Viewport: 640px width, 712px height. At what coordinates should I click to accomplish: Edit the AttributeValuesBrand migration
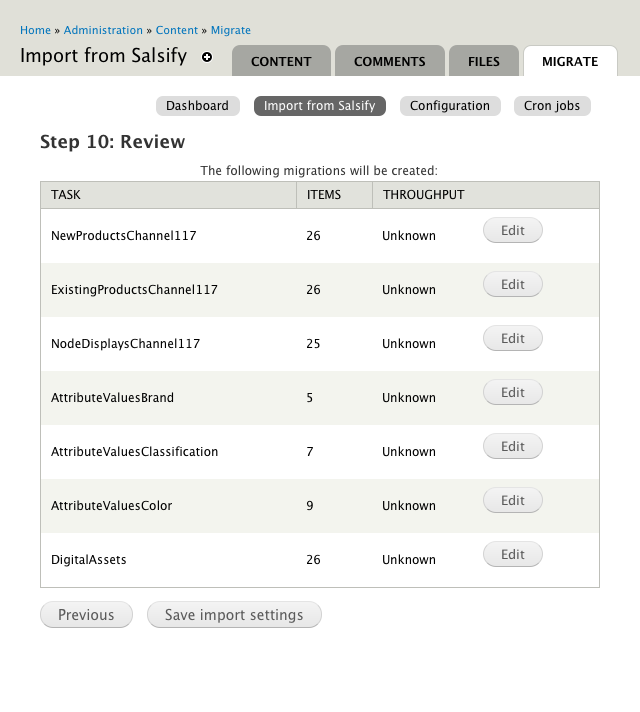point(513,393)
